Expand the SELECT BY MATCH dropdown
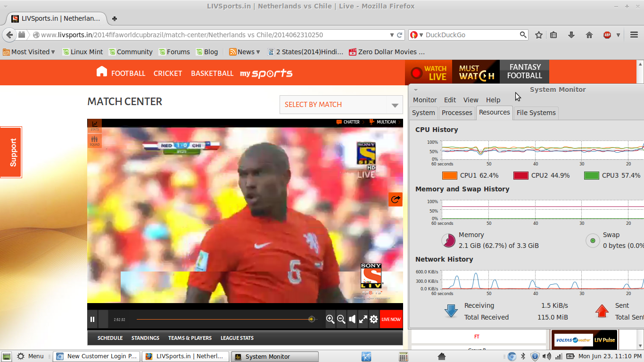The height and width of the screenshot is (362, 644). (x=341, y=105)
